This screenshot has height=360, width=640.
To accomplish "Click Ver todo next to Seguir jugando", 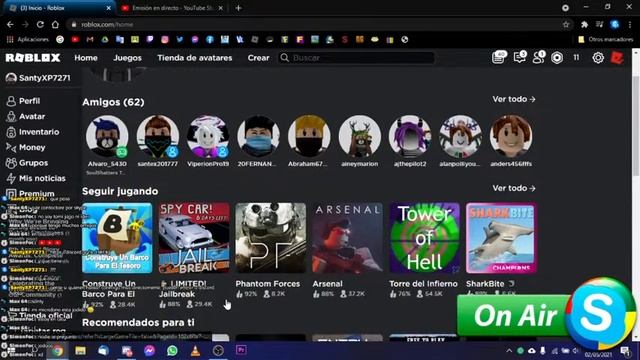I will click(513, 188).
